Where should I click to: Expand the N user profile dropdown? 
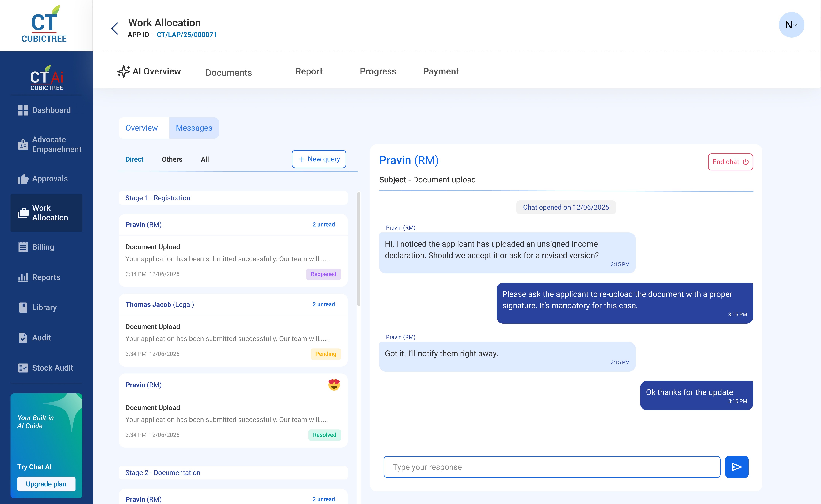(x=791, y=25)
